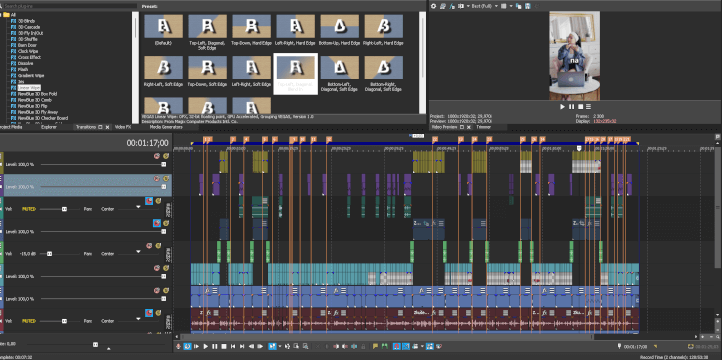The width and height of the screenshot is (722, 360).
Task: Toggle loop playback in transport bar
Action: [x=187, y=346]
